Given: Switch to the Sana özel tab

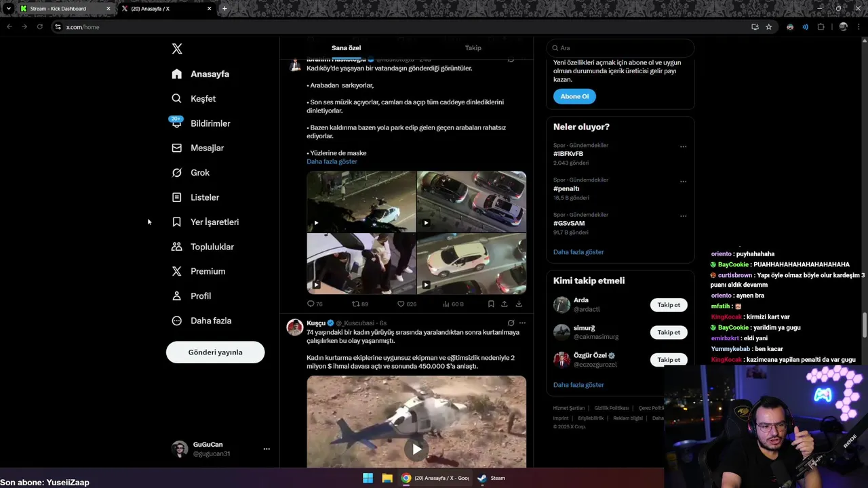Looking at the screenshot, I should pos(346,48).
